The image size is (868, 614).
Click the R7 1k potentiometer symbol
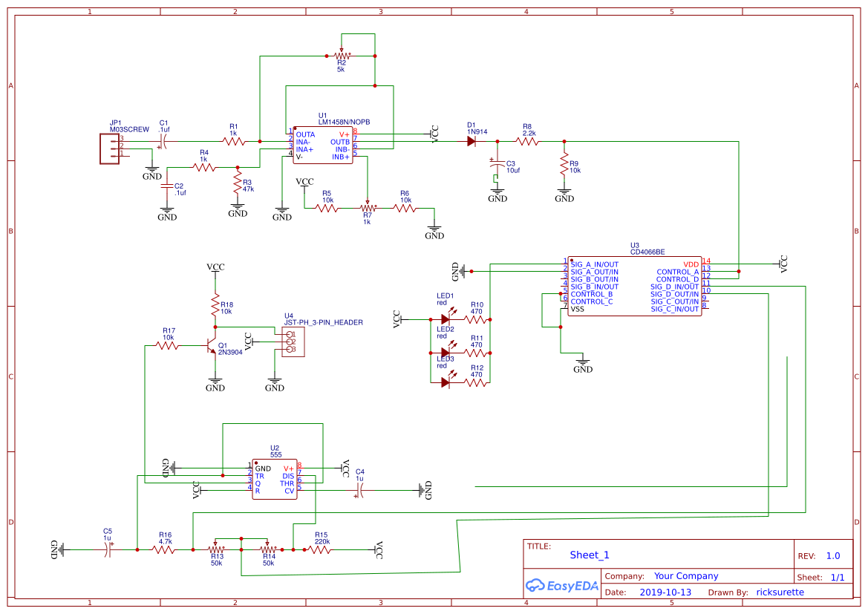click(367, 209)
